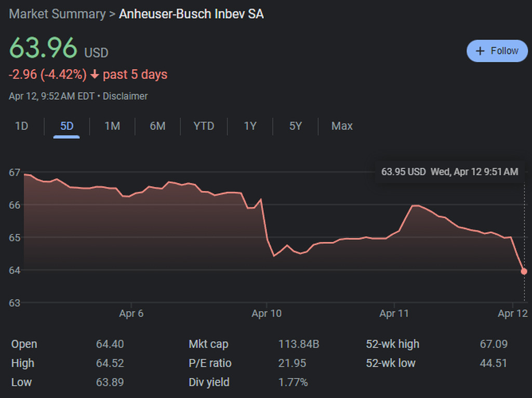Viewport: 532px width, 398px height.
Task: Open the Disclaimer link
Action: [125, 96]
